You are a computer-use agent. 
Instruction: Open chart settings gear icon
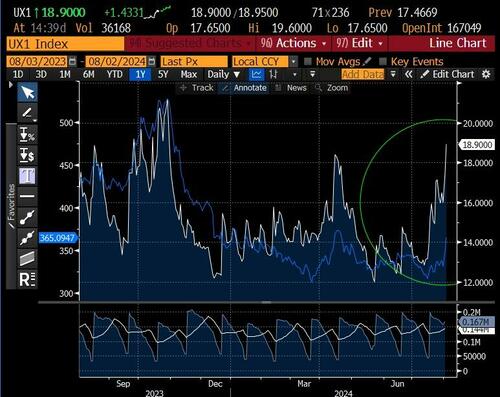[x=486, y=74]
